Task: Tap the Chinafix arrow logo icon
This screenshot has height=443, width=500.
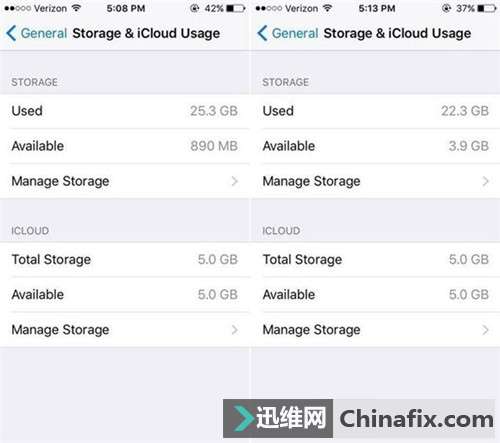Action: coord(243,418)
